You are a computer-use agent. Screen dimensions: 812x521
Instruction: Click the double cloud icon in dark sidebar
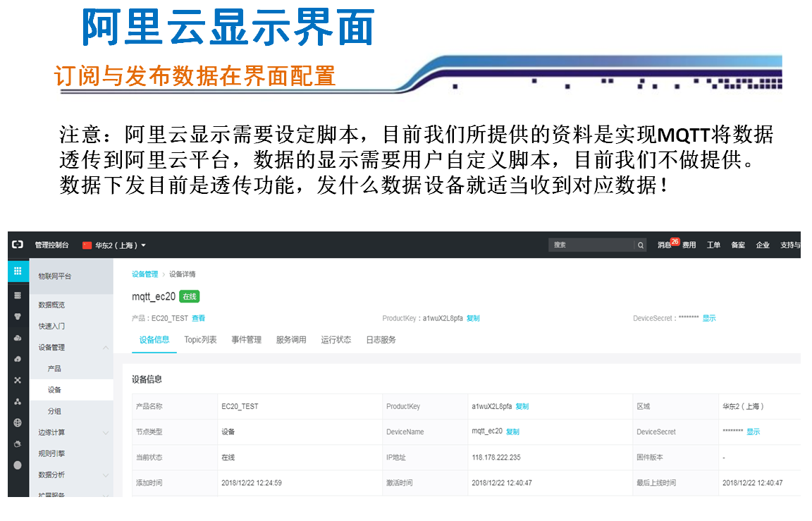pos(18,338)
